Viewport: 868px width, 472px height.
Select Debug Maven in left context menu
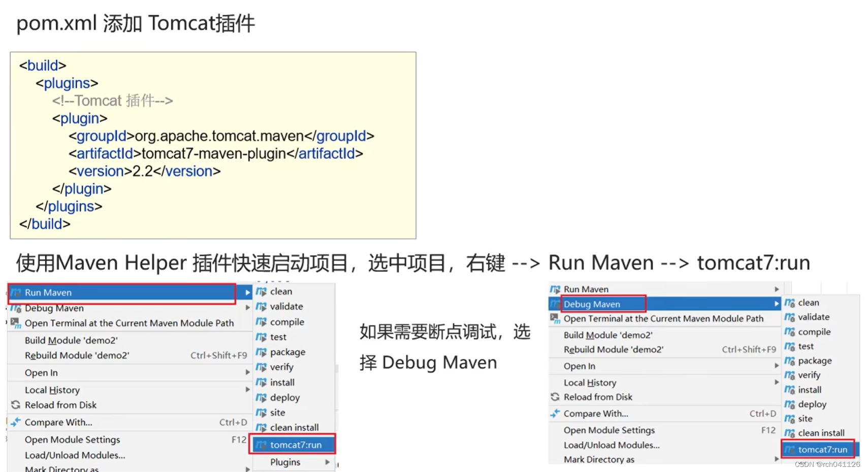pos(130,308)
